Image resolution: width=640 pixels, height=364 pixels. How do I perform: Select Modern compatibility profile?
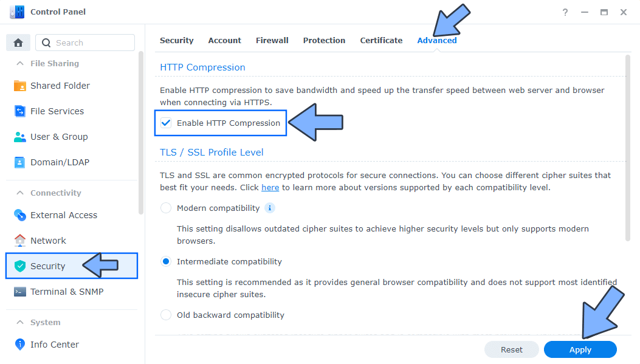click(x=165, y=208)
